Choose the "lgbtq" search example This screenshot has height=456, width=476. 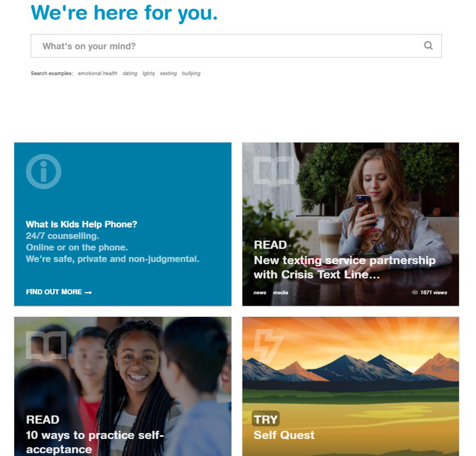click(x=149, y=73)
